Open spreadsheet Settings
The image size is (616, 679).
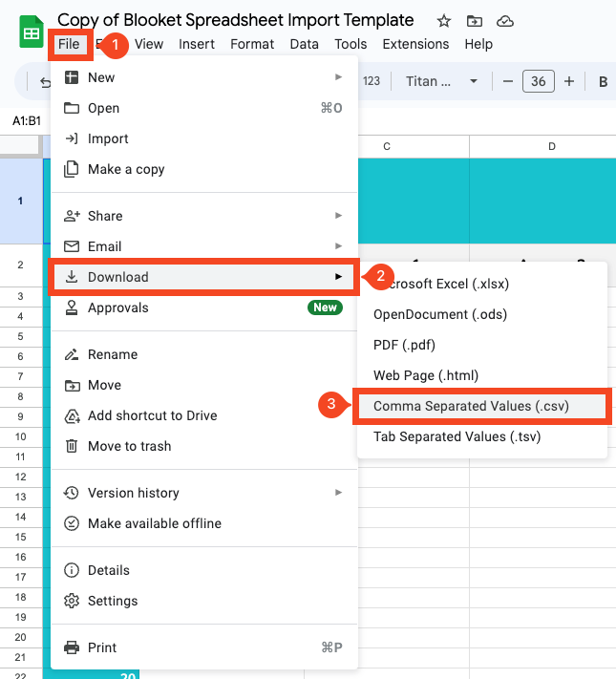(204, 601)
